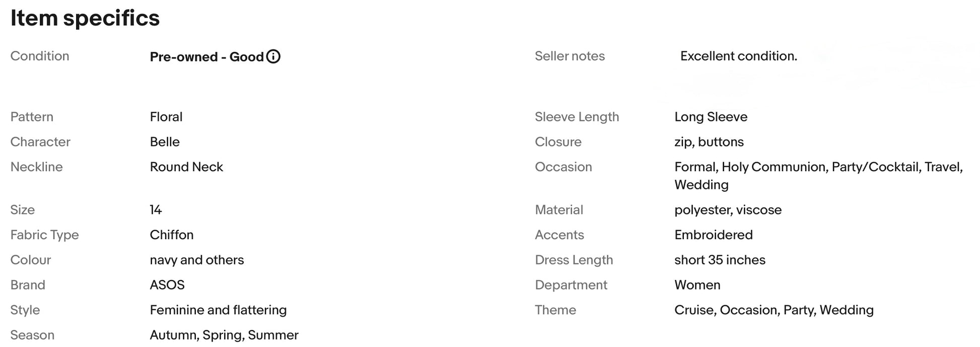Click the Item specifics heading

pos(85,18)
